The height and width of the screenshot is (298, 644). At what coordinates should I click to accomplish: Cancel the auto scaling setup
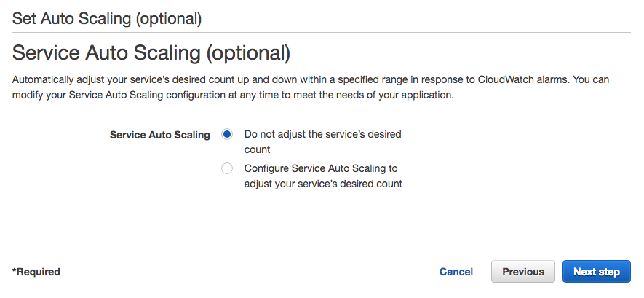coord(456,272)
